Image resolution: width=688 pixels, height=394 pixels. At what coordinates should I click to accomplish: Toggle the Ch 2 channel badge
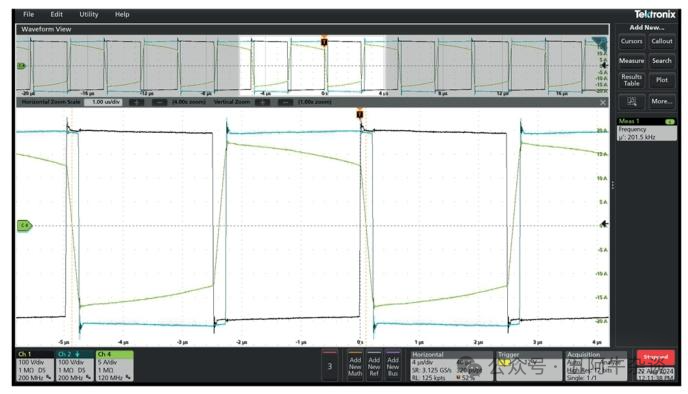click(75, 365)
